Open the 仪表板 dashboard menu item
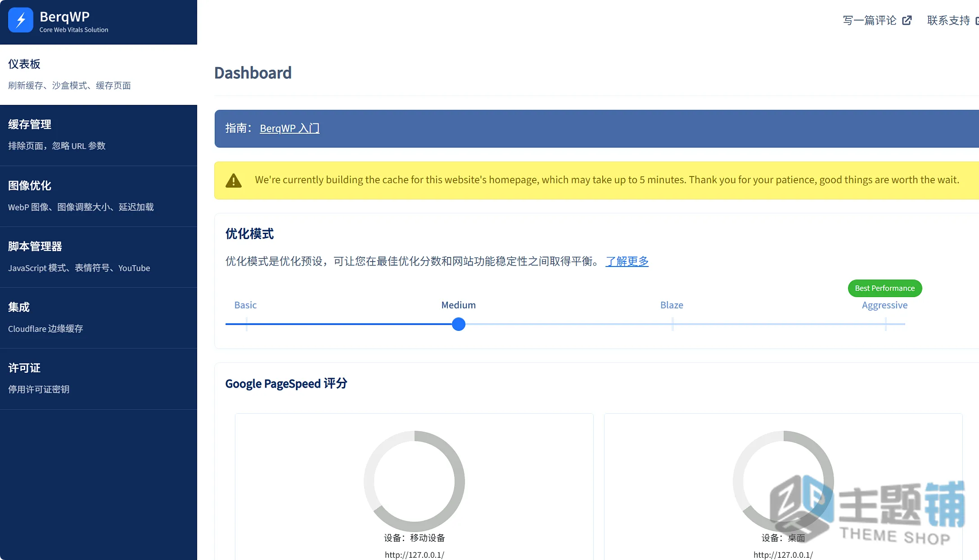This screenshot has height=560, width=979. 99,74
